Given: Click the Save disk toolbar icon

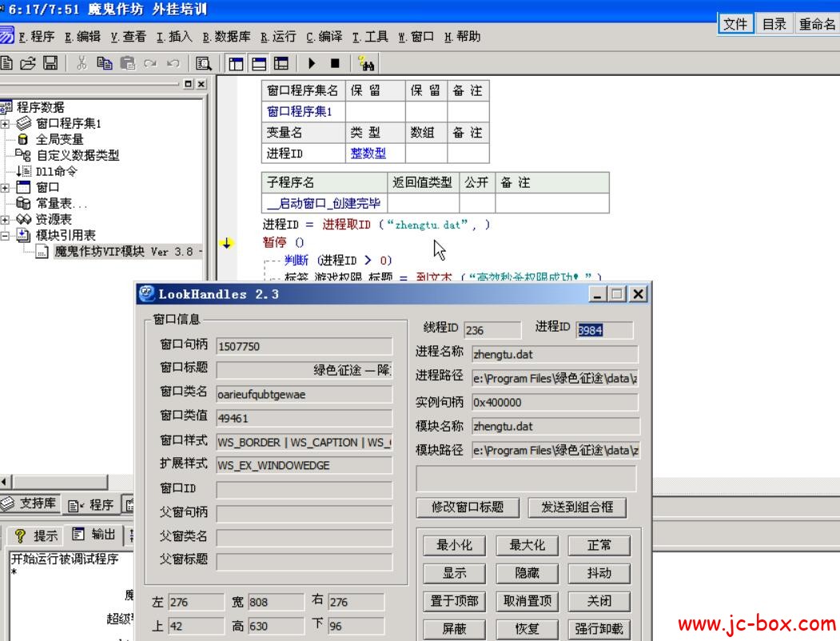Looking at the screenshot, I should coord(50,63).
